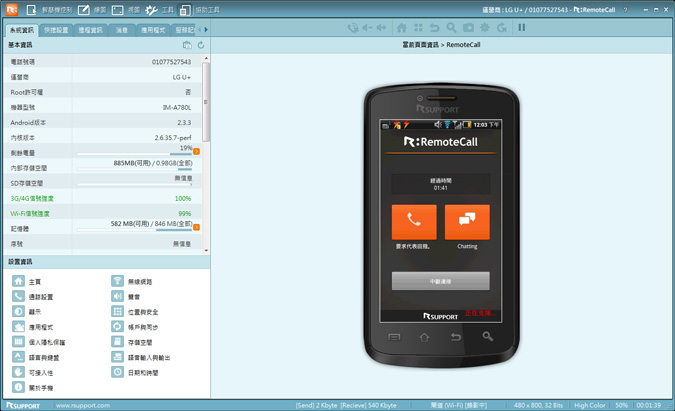
Task: Tap the phone's hardware back key
Action: (x=456, y=337)
